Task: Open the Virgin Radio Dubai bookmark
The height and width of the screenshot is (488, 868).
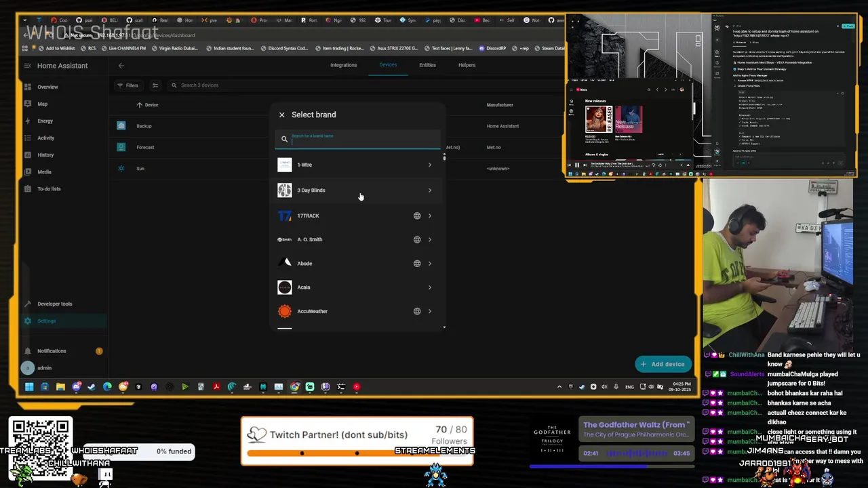Action: tap(175, 48)
